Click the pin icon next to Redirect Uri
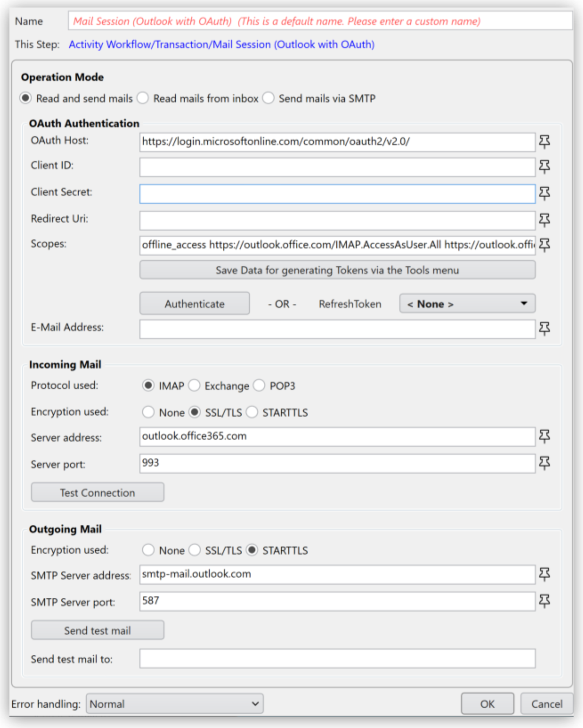This screenshot has height=728, width=583. click(545, 218)
